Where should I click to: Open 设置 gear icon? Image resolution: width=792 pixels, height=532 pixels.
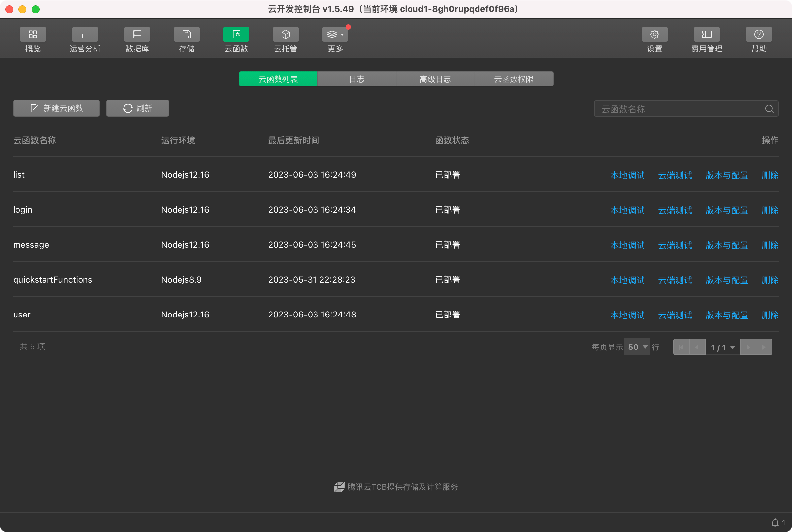(x=654, y=34)
